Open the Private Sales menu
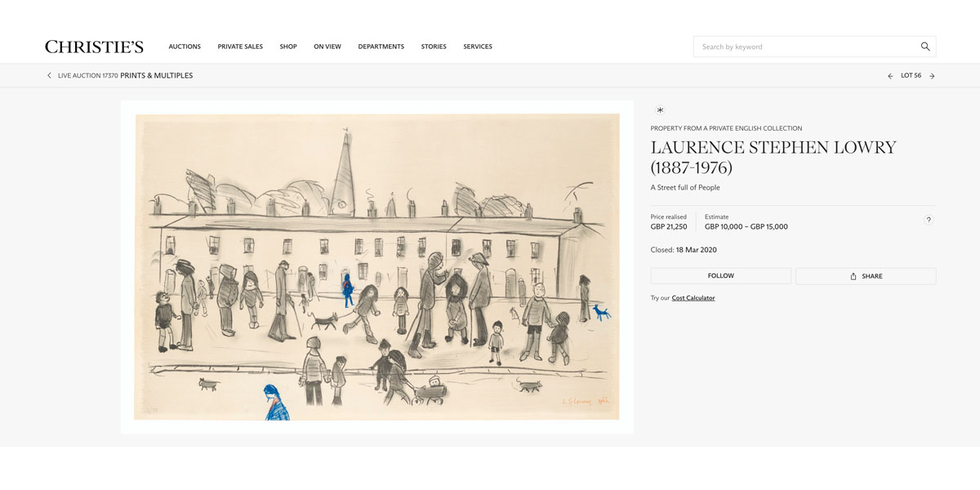Viewport: 980px width, 490px height. coord(240,47)
